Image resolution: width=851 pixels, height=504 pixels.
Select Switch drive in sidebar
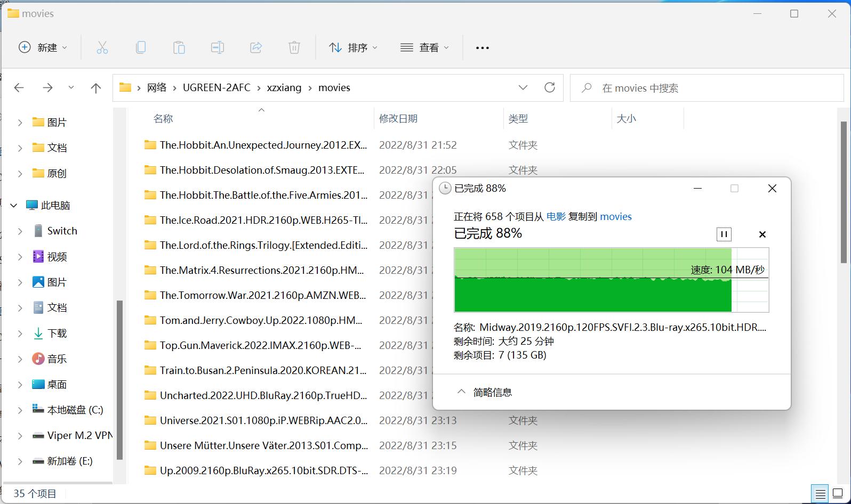62,231
